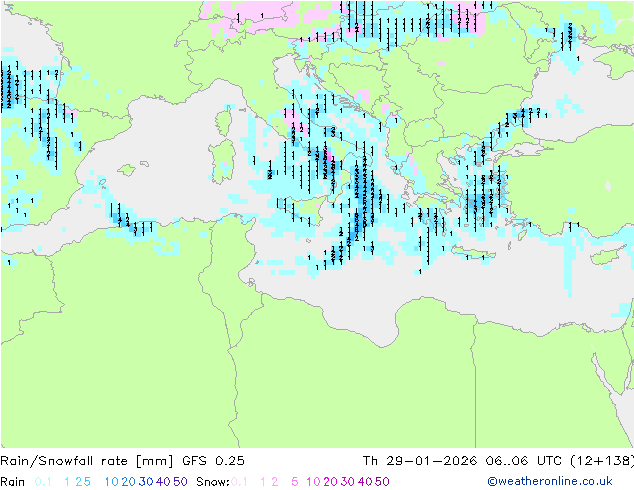The height and width of the screenshot is (490, 634).
Task: Click the "06..06 UTC" time text
Action: pos(523,461)
